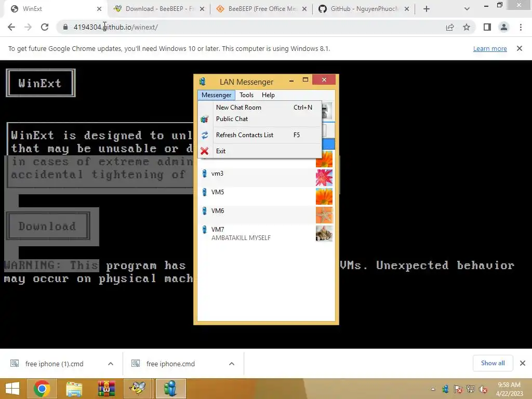Choose Refresh Contacts List menu entry
Viewport: 532px width, 399px height.
(x=260, y=135)
